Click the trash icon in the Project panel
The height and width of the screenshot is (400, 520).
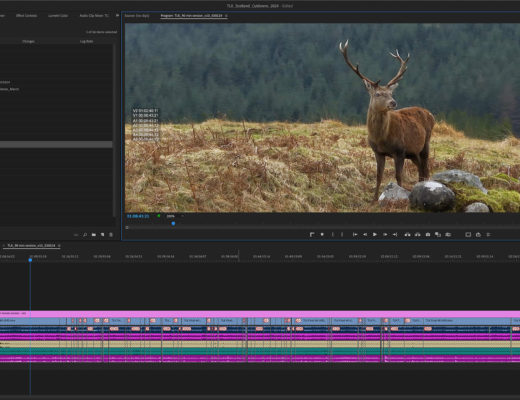point(111,235)
